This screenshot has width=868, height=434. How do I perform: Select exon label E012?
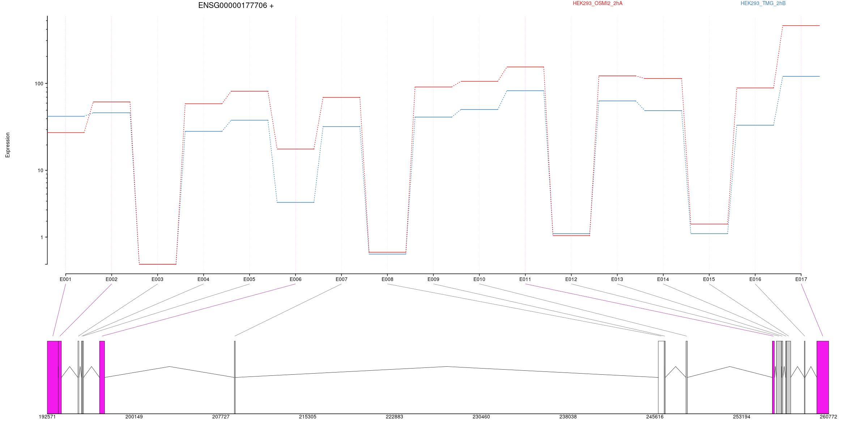pos(571,279)
